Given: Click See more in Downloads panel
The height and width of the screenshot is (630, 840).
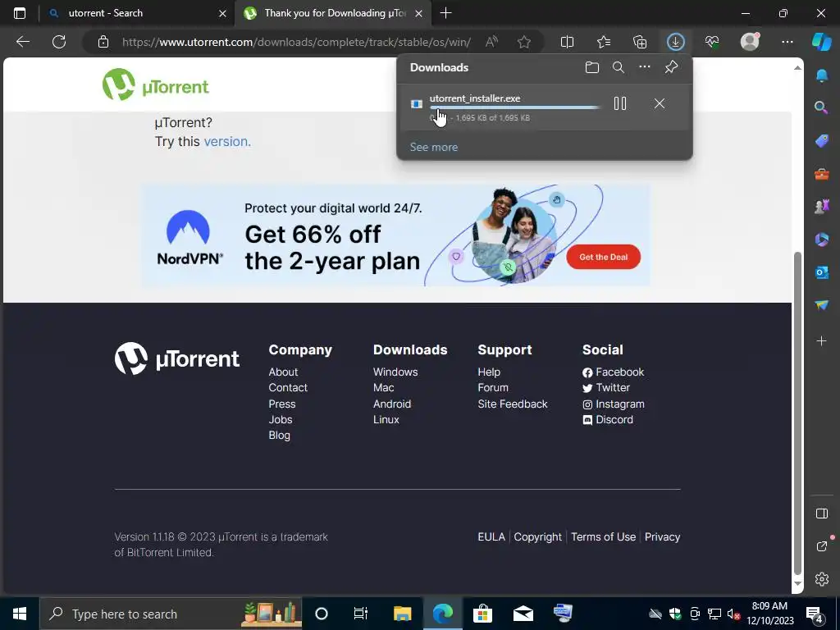Looking at the screenshot, I should click(433, 147).
